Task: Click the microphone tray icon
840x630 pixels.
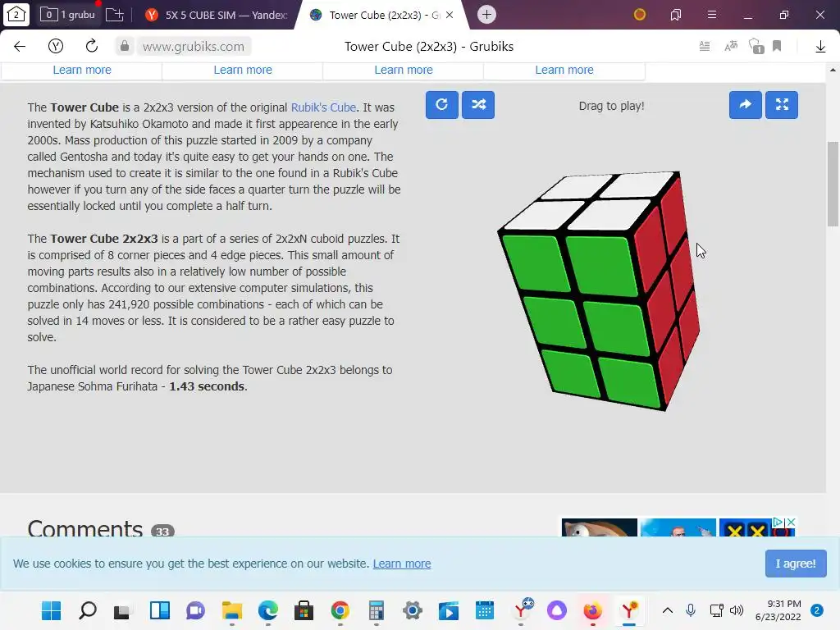Action: (691, 610)
